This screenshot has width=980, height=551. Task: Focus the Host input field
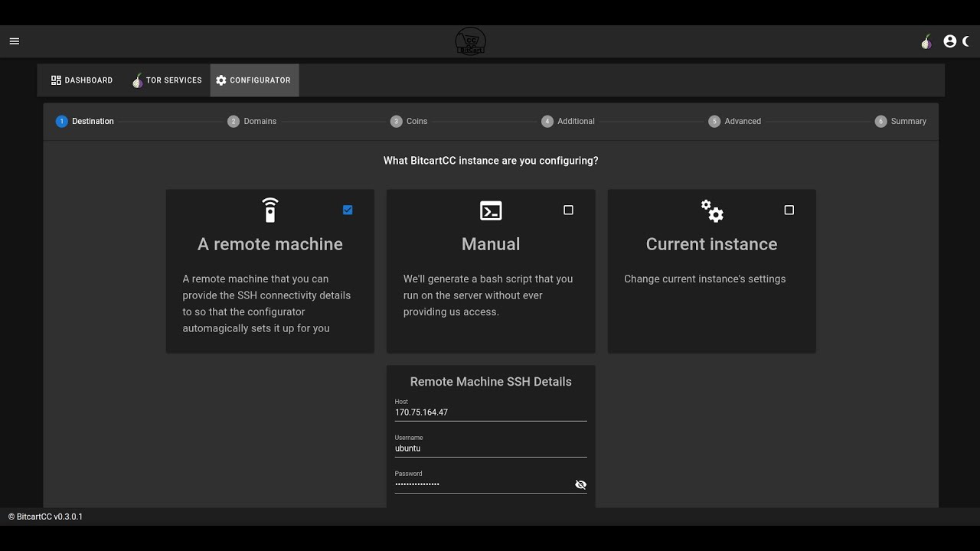(491, 412)
